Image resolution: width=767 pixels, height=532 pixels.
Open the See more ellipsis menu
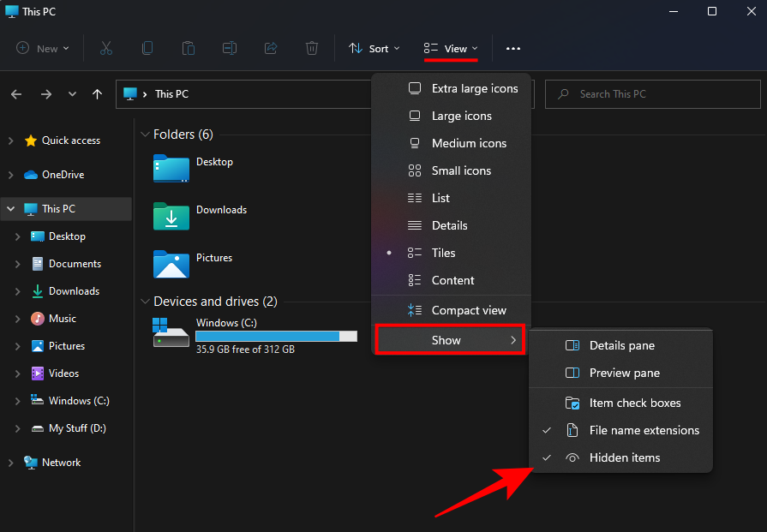(x=513, y=49)
